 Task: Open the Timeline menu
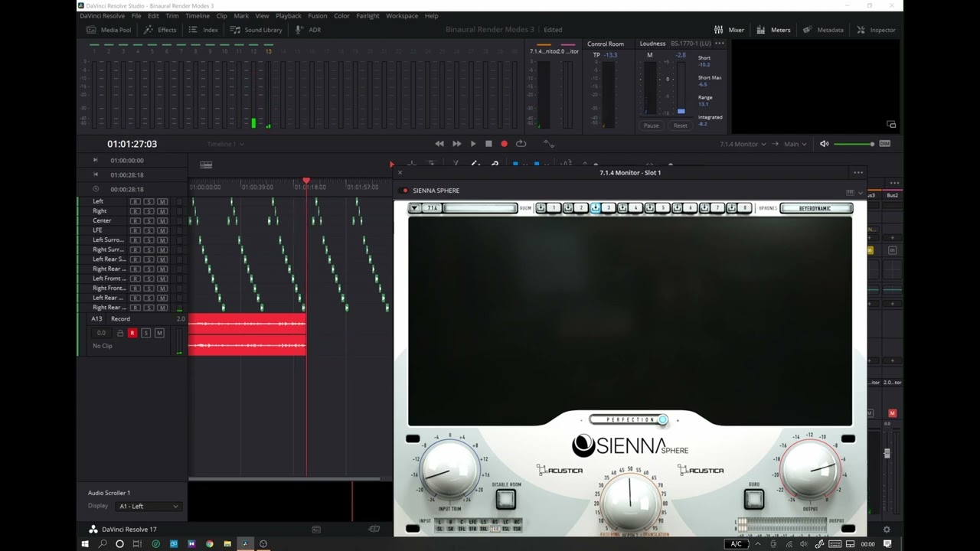click(x=198, y=15)
